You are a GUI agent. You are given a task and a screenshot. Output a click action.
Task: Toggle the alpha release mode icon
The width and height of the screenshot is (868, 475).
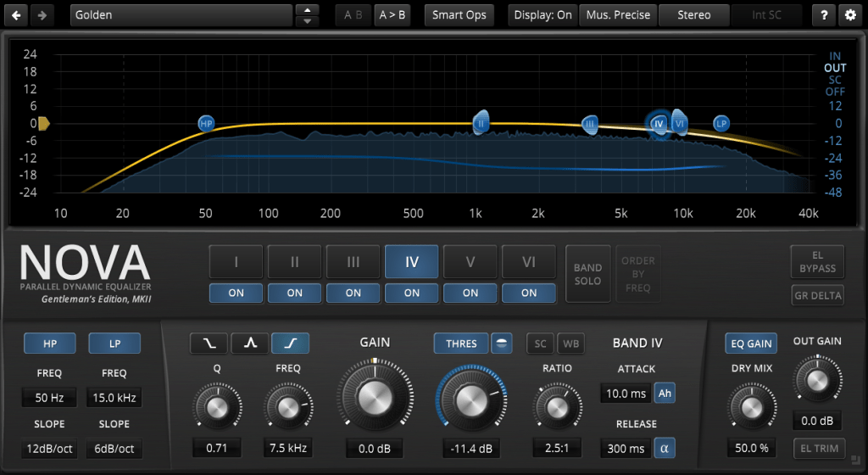pos(665,448)
